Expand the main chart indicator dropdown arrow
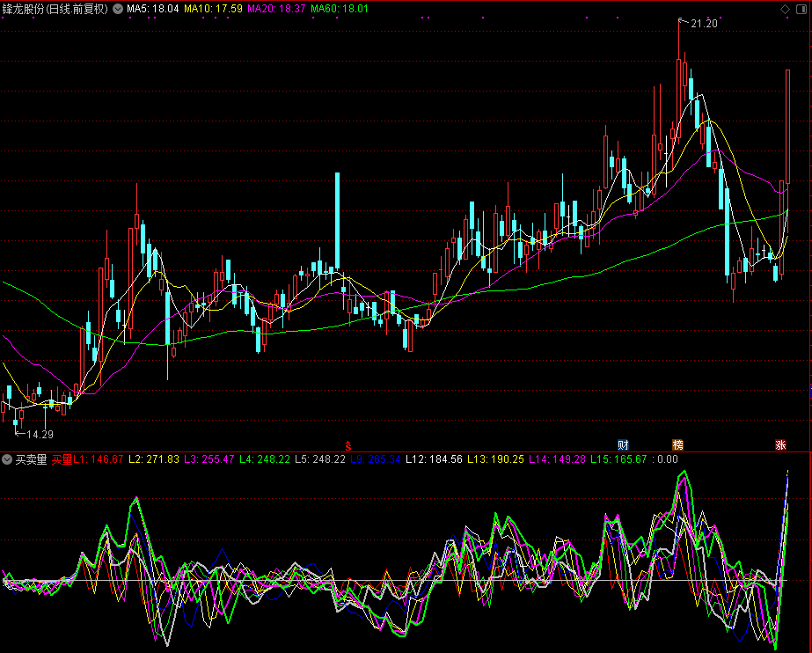812x653 pixels. pos(118,9)
